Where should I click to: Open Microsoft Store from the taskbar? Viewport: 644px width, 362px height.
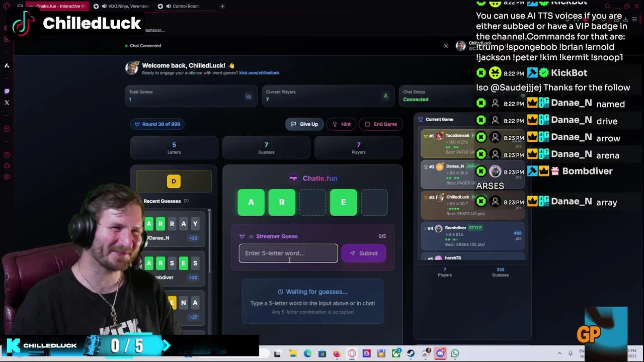322,353
